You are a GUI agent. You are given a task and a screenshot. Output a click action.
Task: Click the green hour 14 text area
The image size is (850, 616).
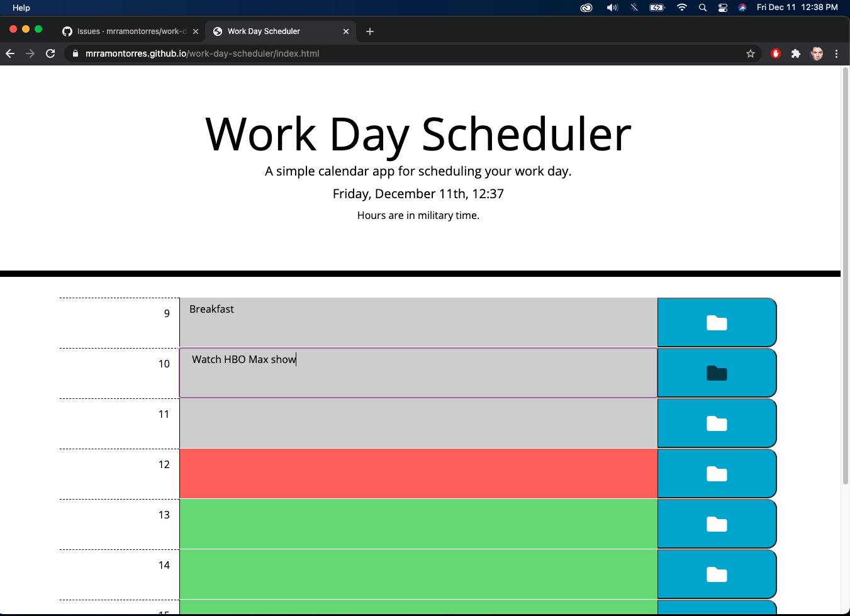[x=418, y=574]
